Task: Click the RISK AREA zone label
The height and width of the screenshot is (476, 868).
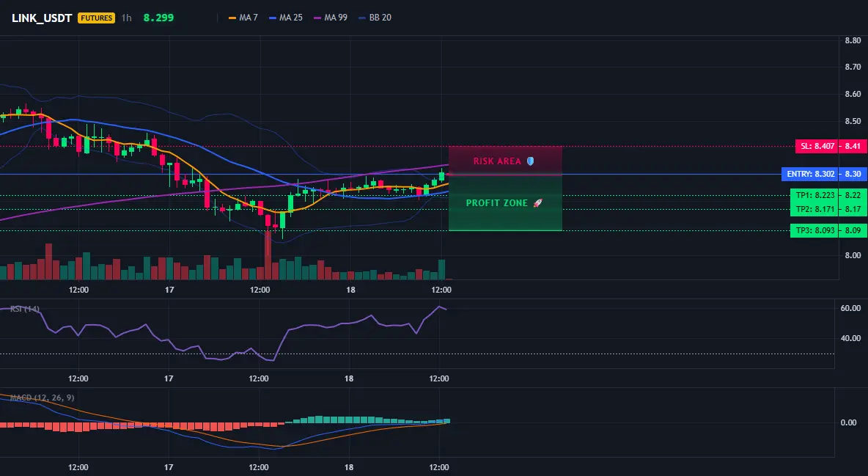Action: [497, 161]
